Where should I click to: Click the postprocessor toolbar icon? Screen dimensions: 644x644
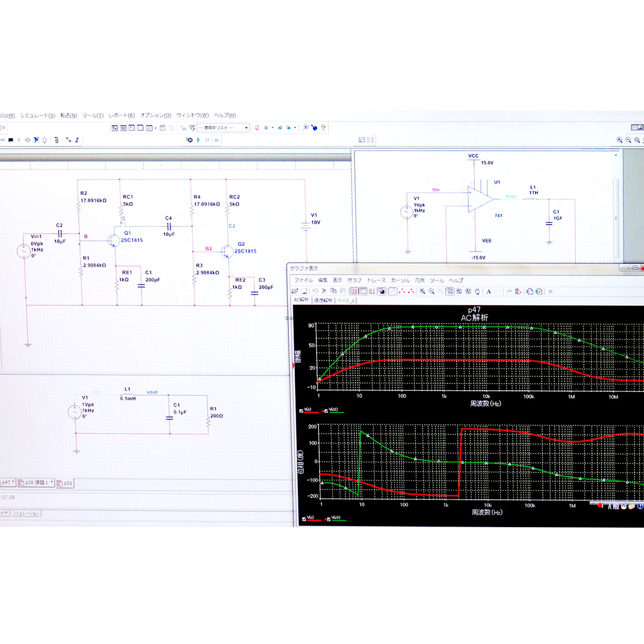click(163, 127)
